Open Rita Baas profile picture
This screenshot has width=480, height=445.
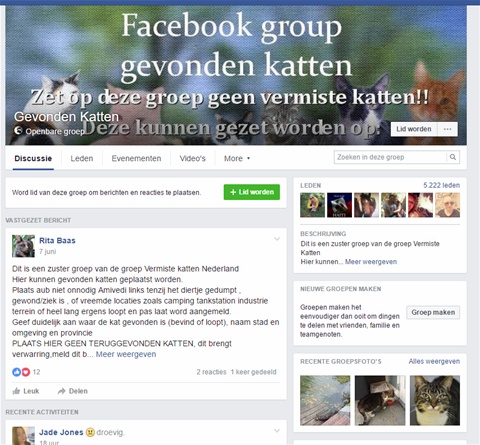pos(23,246)
